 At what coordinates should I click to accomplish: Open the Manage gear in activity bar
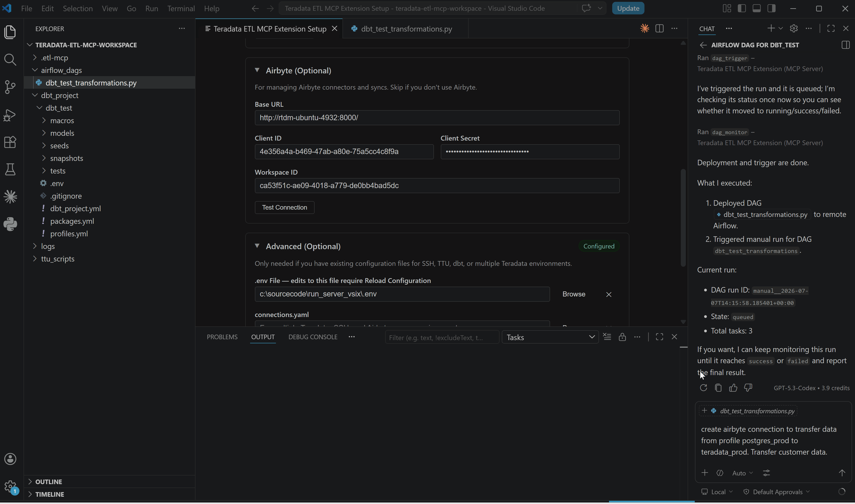click(10, 487)
